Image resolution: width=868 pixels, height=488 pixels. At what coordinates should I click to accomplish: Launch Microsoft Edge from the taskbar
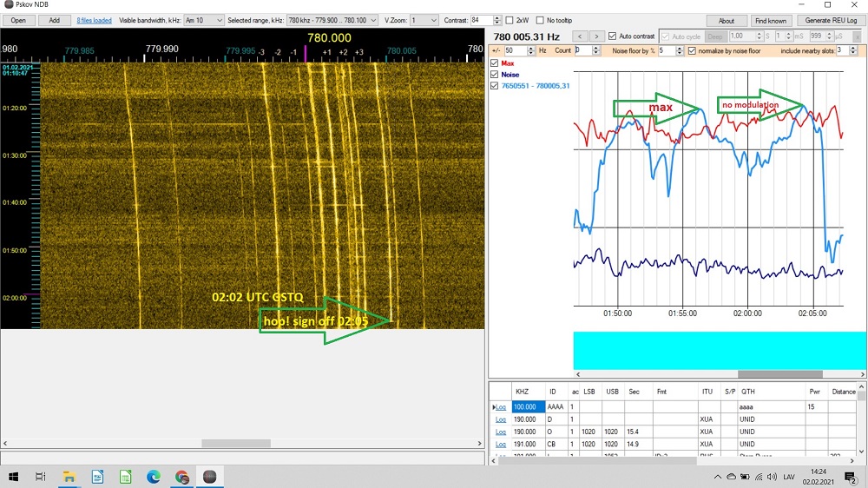click(x=154, y=476)
